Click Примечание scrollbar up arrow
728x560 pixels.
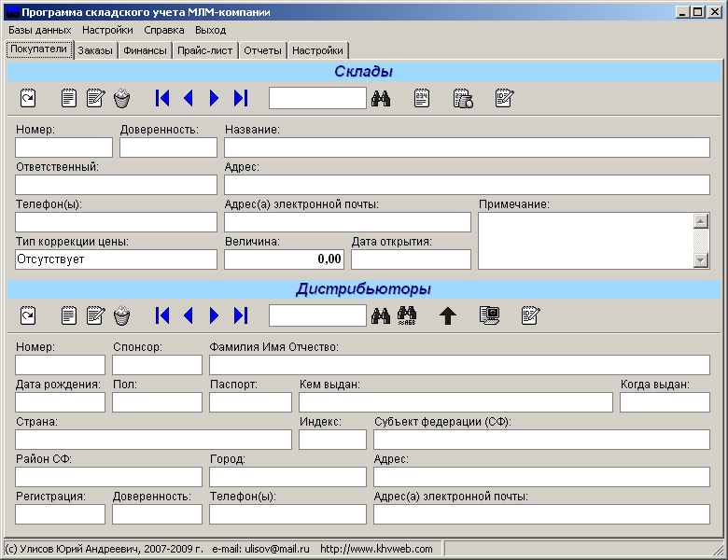[701, 221]
